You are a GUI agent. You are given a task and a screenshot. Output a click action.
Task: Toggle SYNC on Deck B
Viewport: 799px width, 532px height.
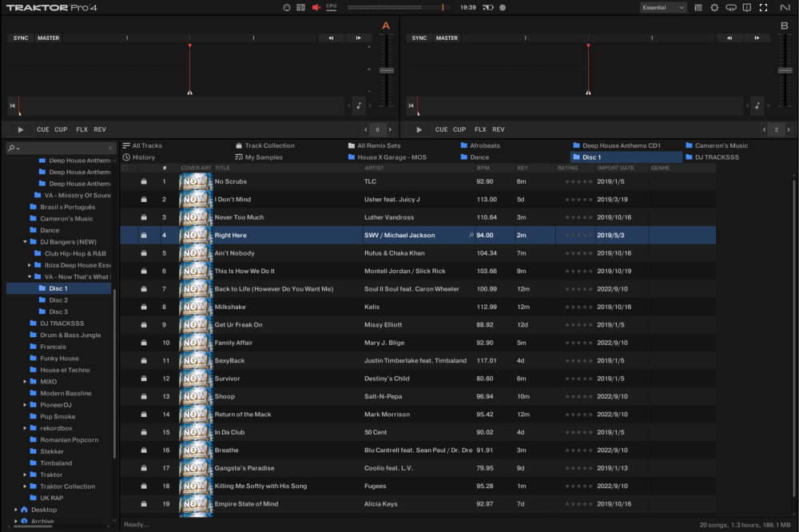(419, 38)
